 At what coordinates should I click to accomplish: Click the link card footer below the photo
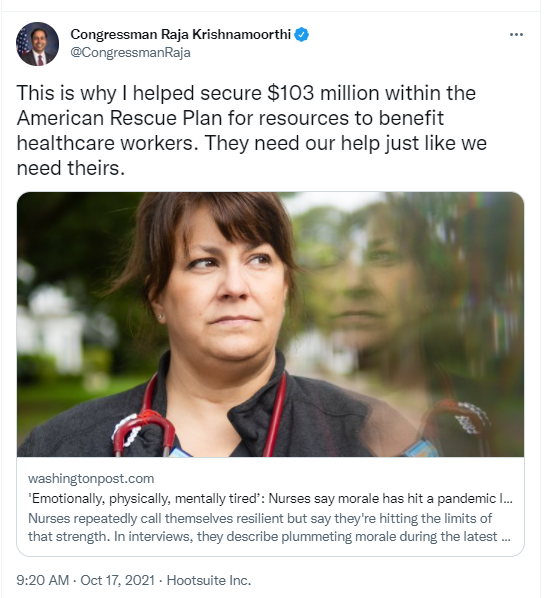pyautogui.click(x=270, y=506)
